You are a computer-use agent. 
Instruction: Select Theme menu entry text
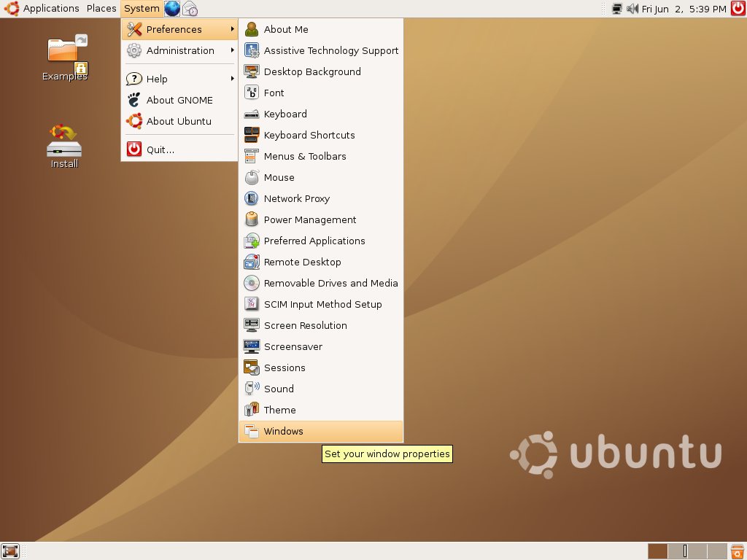[279, 410]
